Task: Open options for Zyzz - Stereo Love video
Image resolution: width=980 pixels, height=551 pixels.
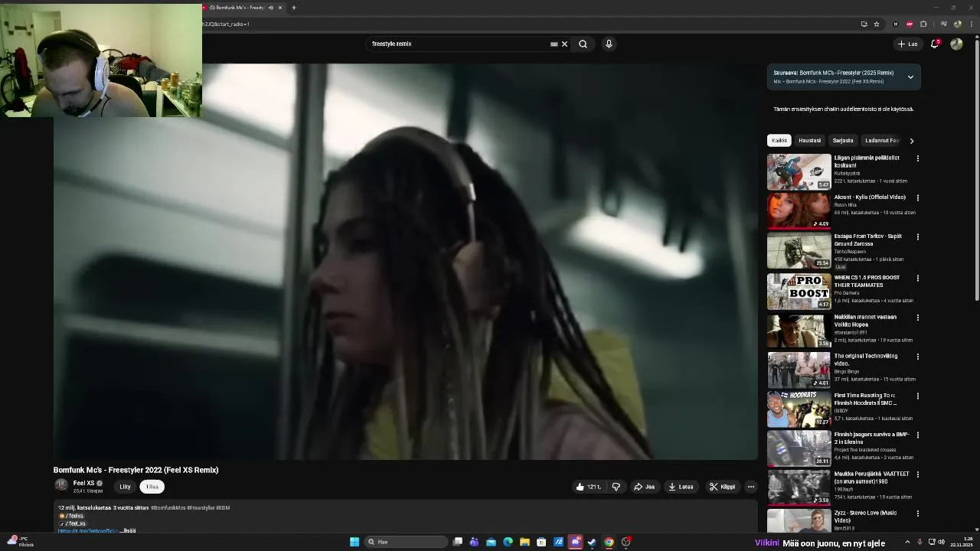Action: click(x=917, y=514)
